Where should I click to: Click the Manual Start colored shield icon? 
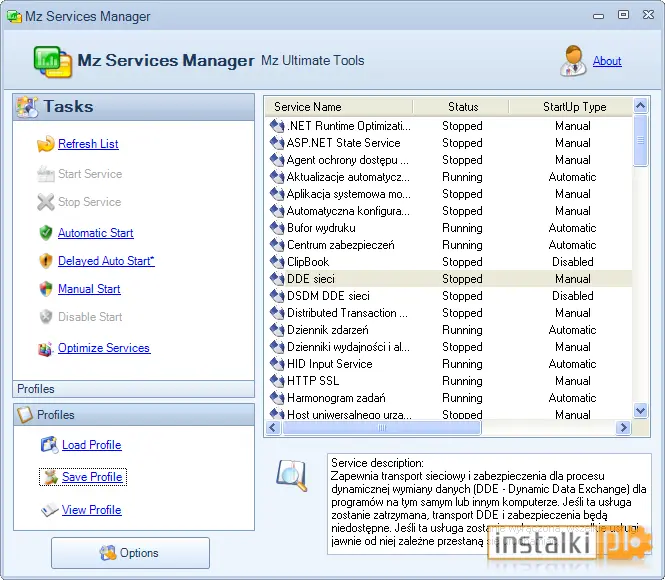[45, 289]
